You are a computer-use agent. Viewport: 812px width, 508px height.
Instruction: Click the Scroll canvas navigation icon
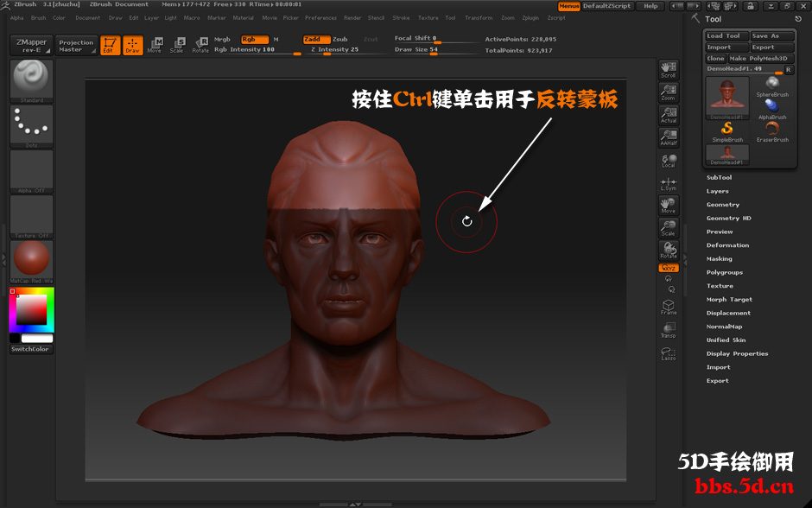click(669, 70)
